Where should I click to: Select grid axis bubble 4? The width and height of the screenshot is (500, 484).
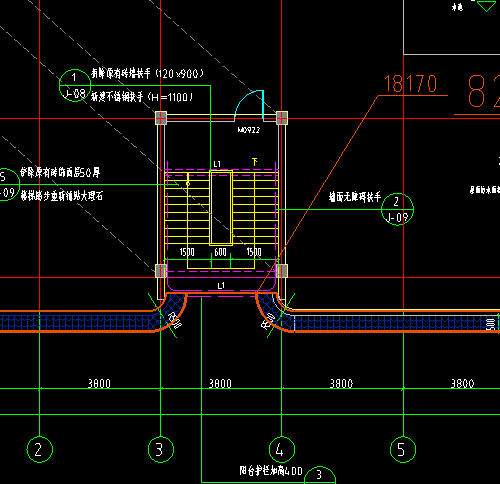(282, 449)
